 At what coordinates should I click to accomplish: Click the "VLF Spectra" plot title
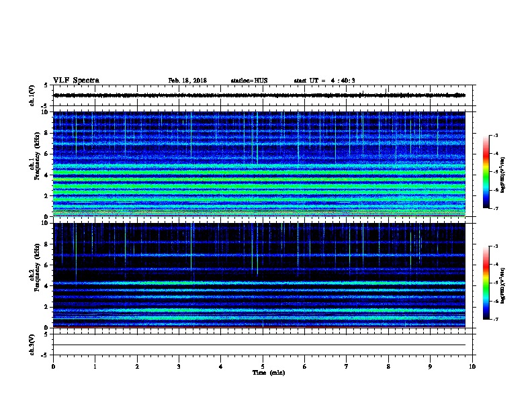pos(76,81)
